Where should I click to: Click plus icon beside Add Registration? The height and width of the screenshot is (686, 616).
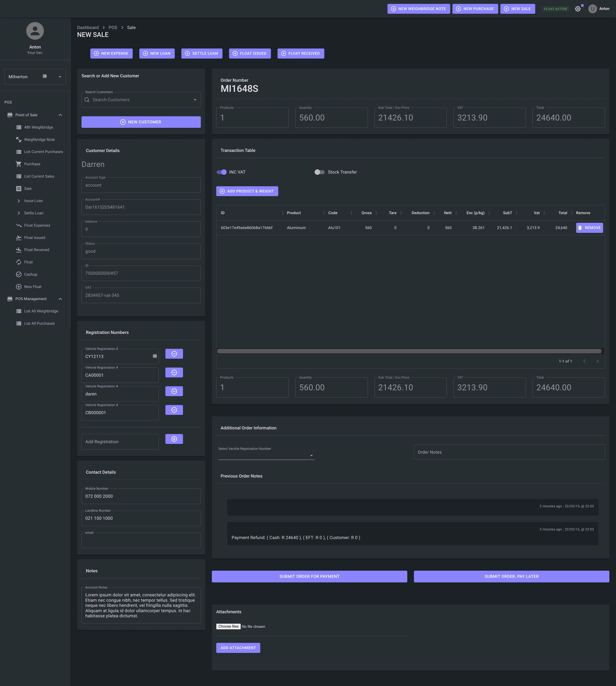(x=174, y=439)
